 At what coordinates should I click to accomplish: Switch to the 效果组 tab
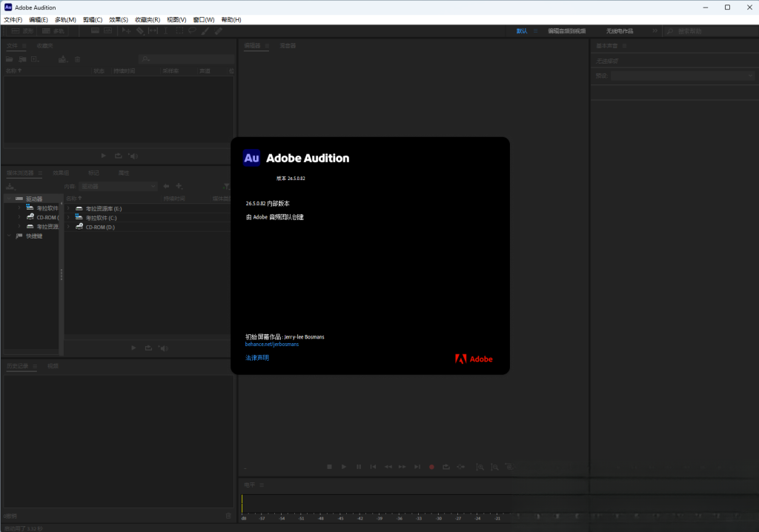click(61, 173)
